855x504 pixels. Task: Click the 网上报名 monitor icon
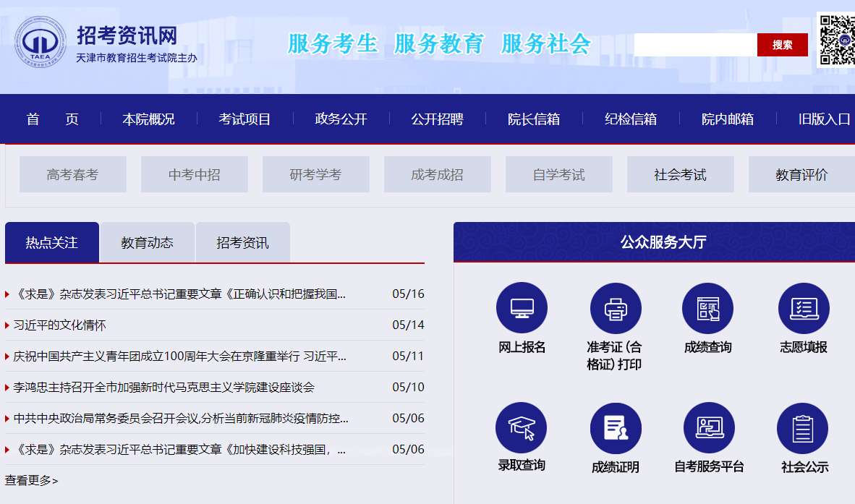coord(522,308)
